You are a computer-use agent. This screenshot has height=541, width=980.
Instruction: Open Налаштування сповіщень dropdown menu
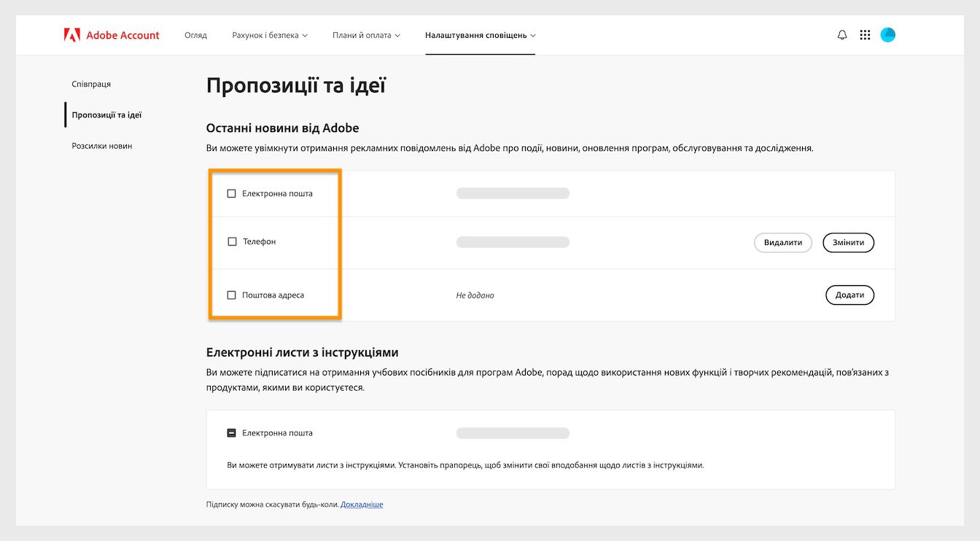click(x=480, y=35)
